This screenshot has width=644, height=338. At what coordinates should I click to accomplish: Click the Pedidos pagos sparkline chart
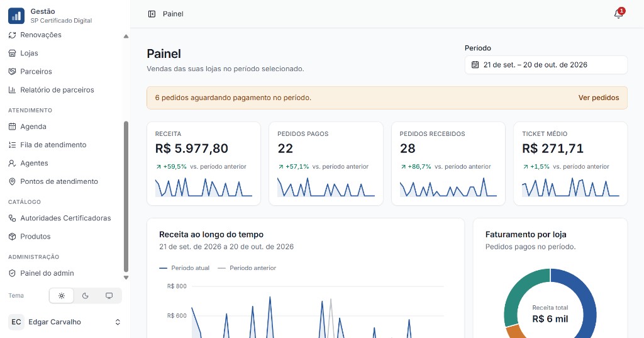(326, 187)
